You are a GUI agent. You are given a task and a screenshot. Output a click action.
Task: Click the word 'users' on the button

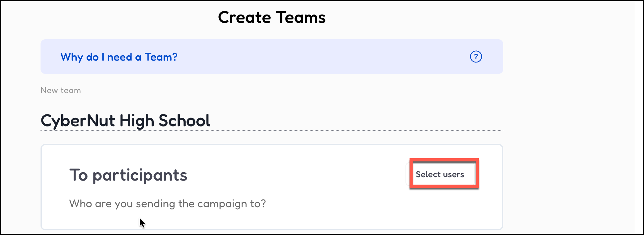coord(453,174)
